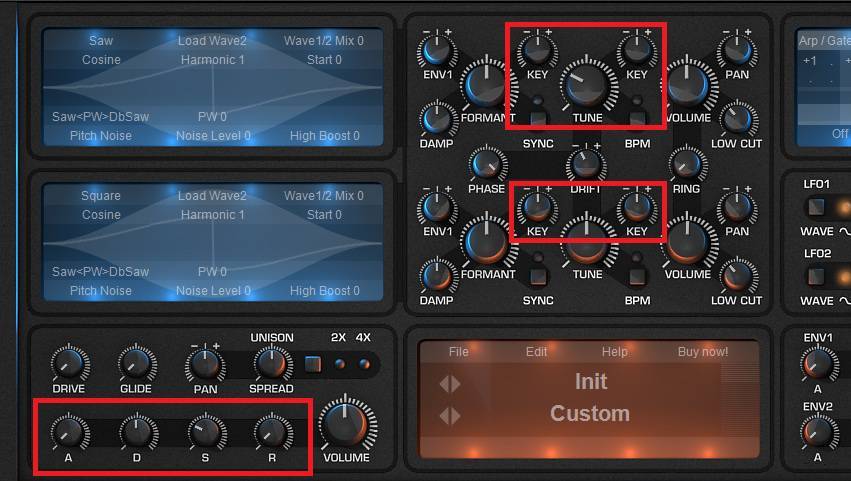This screenshot has height=481, width=851.
Task: Open the Square waveform selector
Action: tap(101, 196)
